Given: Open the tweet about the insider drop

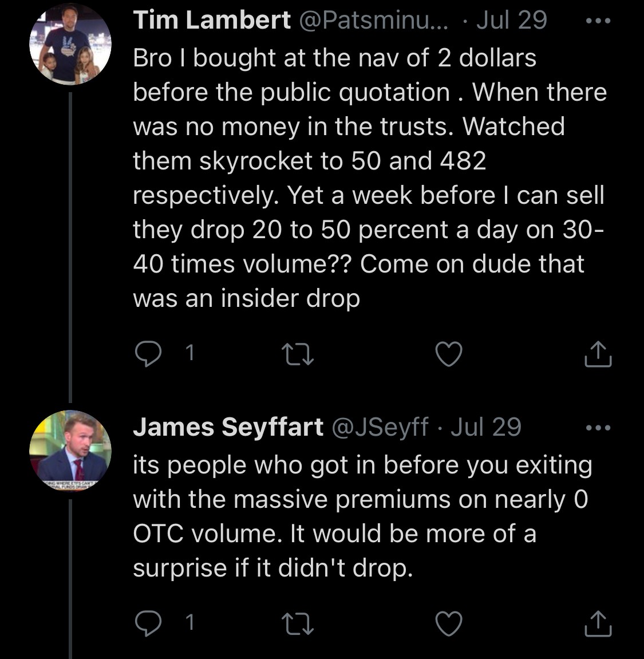Looking at the screenshot, I should point(370,178).
